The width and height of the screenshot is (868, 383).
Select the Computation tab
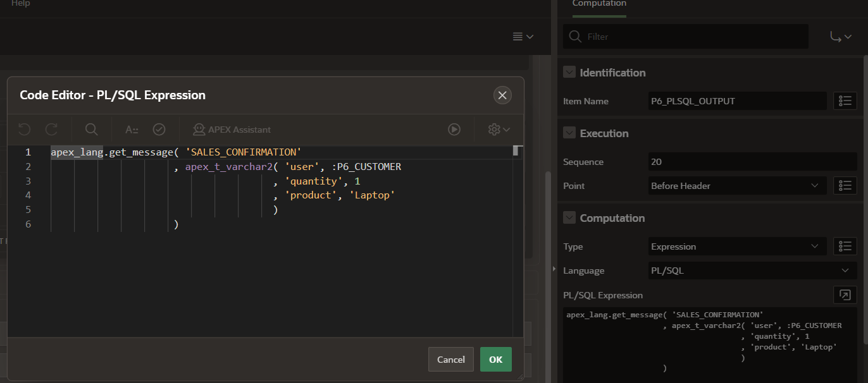(x=599, y=4)
